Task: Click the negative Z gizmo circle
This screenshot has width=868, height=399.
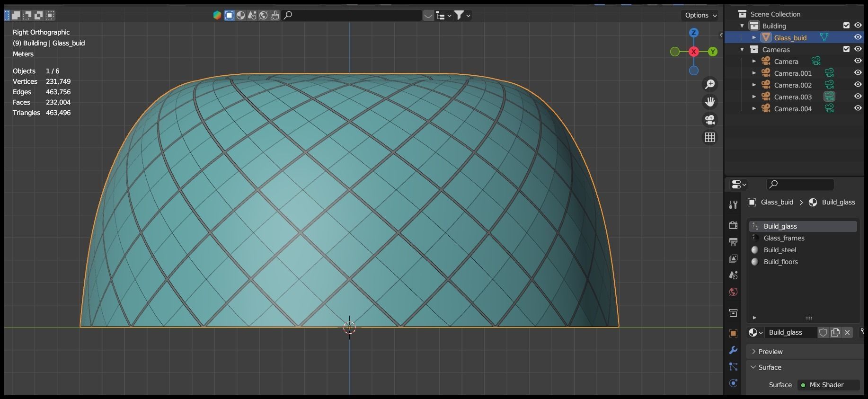Action: tap(693, 71)
